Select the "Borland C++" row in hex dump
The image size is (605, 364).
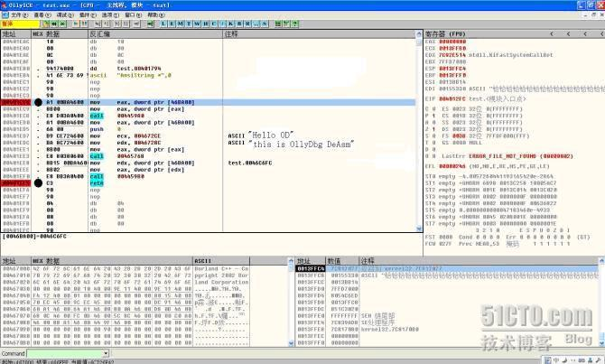point(126,268)
